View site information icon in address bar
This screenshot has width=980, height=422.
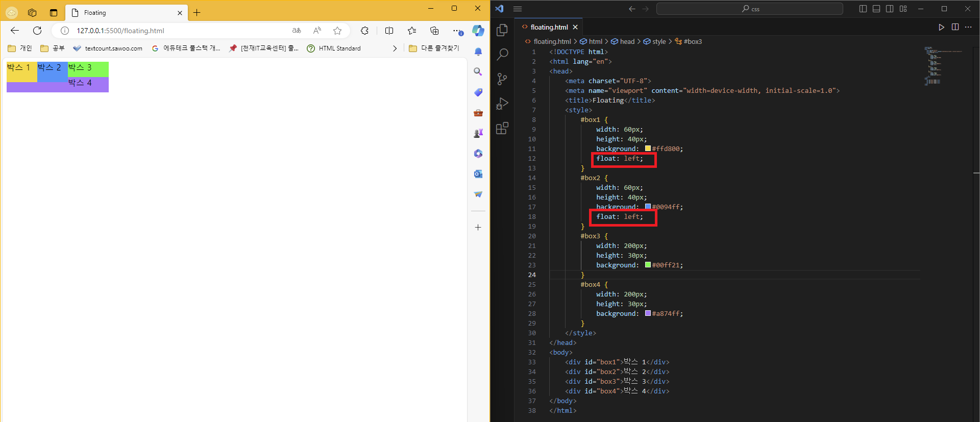pyautogui.click(x=65, y=31)
